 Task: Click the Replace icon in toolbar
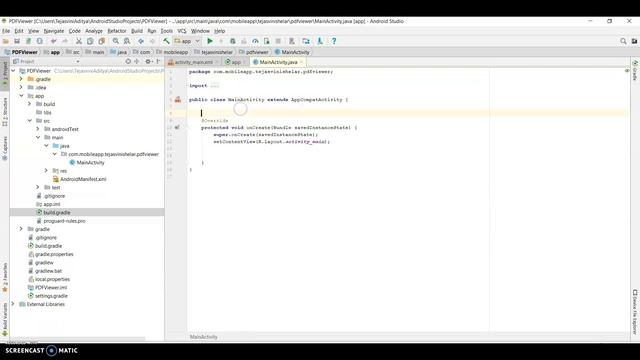coord(127,41)
